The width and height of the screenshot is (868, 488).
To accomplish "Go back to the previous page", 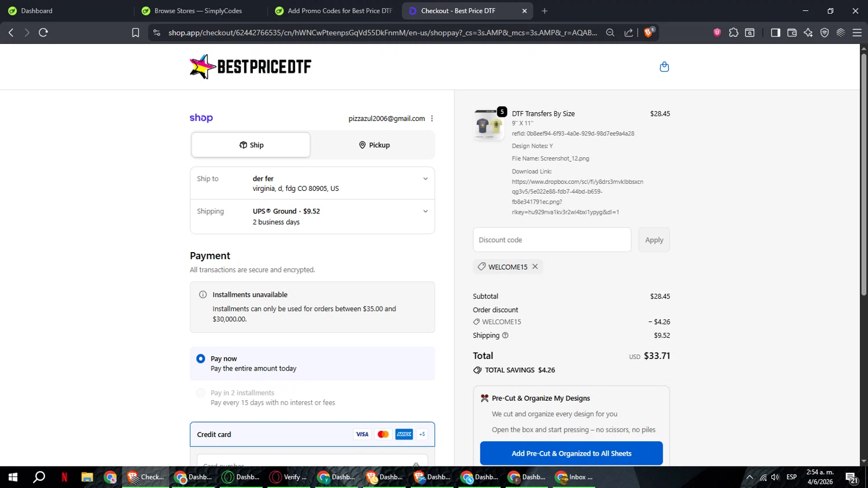I will [x=11, y=32].
